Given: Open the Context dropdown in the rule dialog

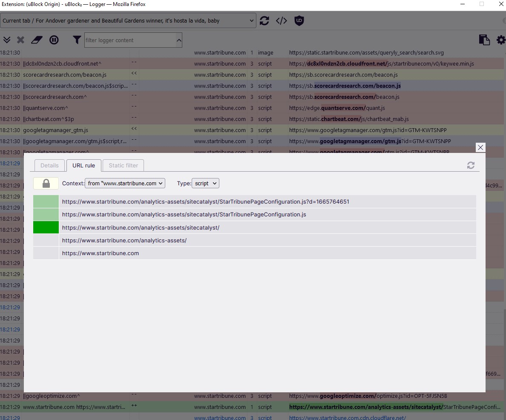Looking at the screenshot, I should (125, 183).
